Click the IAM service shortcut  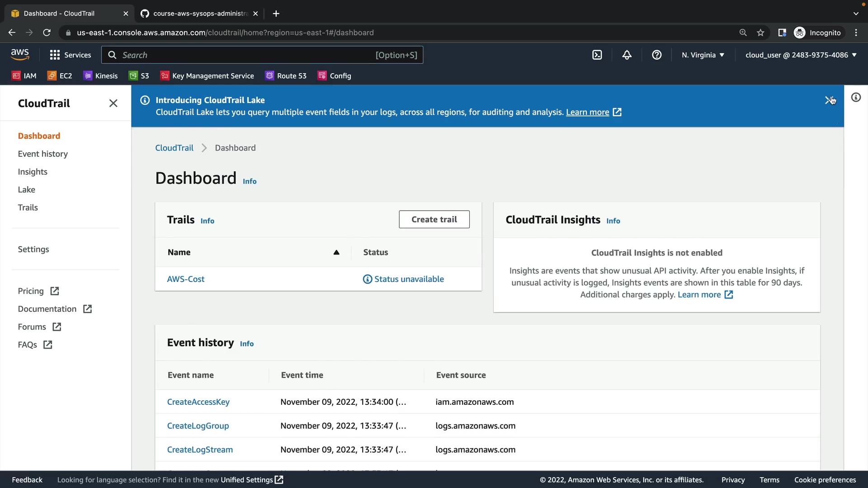(24, 76)
